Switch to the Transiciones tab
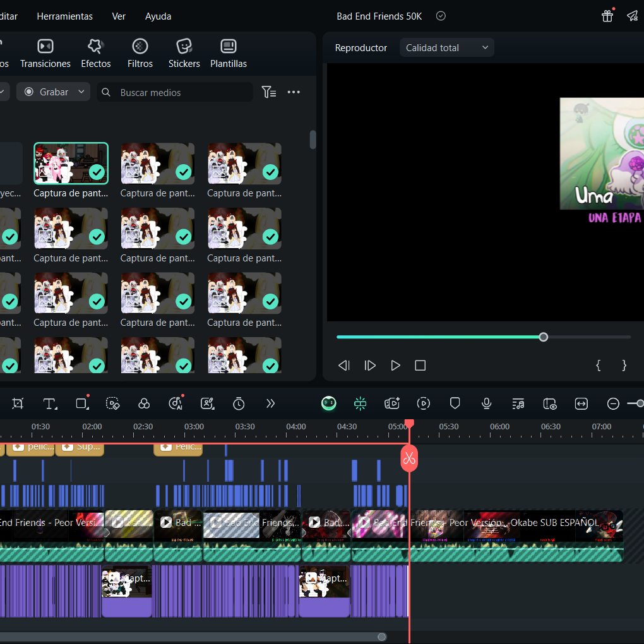This screenshot has width=644, height=644. pyautogui.click(x=45, y=53)
